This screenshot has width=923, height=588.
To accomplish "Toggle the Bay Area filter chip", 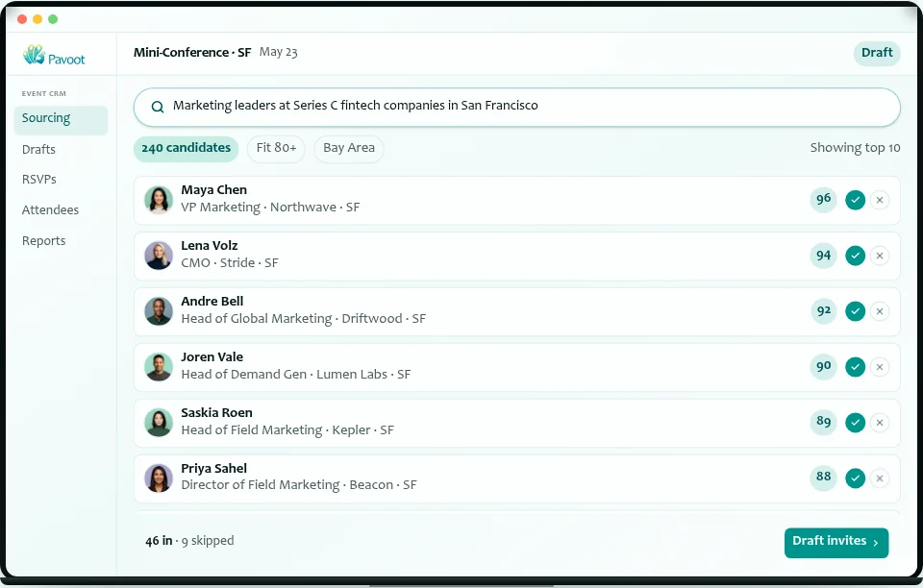I will pos(348,148).
